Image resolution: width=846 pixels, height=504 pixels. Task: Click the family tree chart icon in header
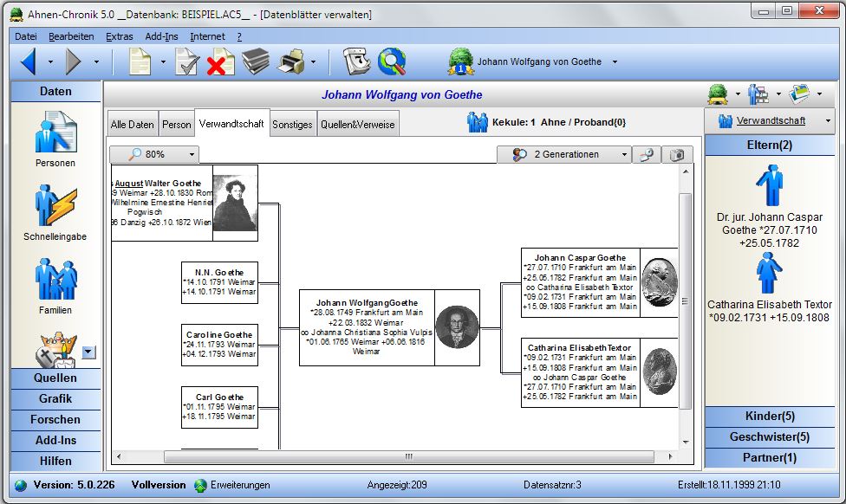point(758,94)
